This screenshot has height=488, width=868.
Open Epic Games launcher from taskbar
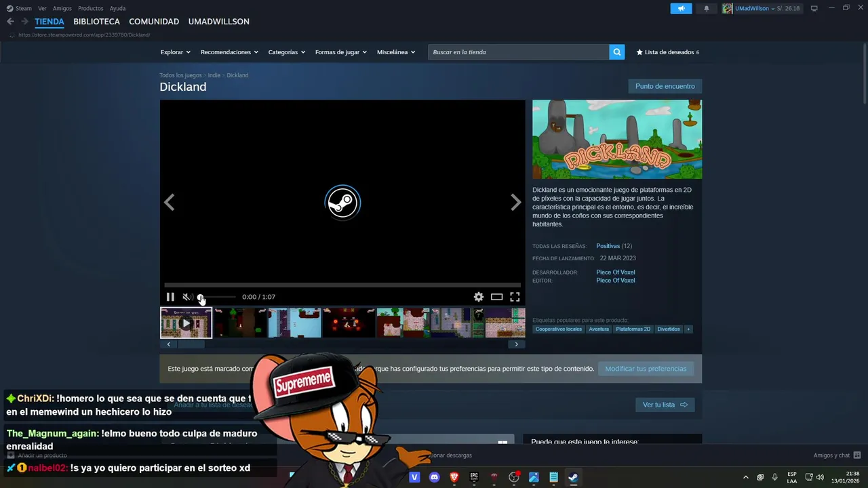point(474,477)
